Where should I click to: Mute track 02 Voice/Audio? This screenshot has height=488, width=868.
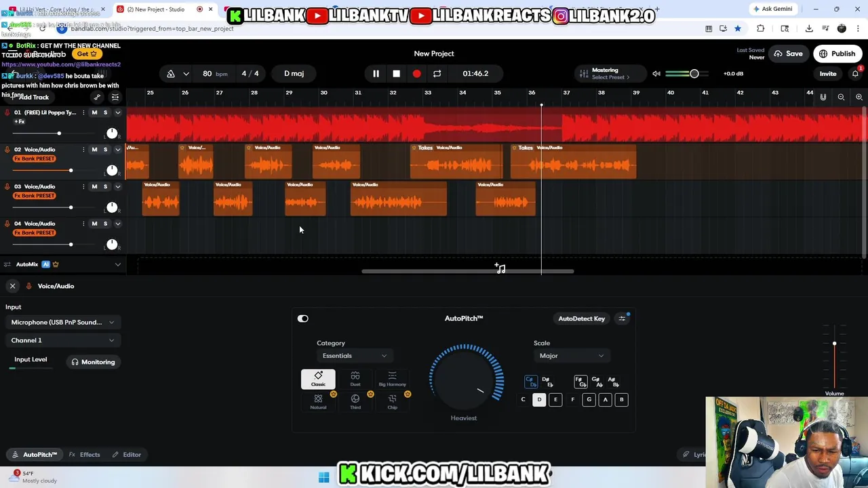pos(94,149)
